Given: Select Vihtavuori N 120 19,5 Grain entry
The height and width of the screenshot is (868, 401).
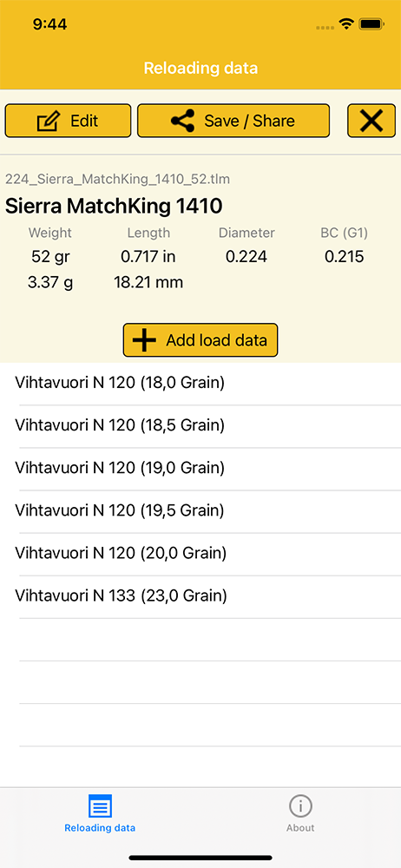Looking at the screenshot, I should click(x=200, y=511).
